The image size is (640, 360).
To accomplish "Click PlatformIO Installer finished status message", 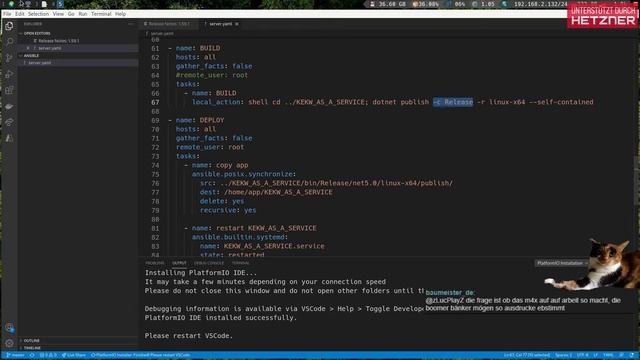I will [140, 356].
